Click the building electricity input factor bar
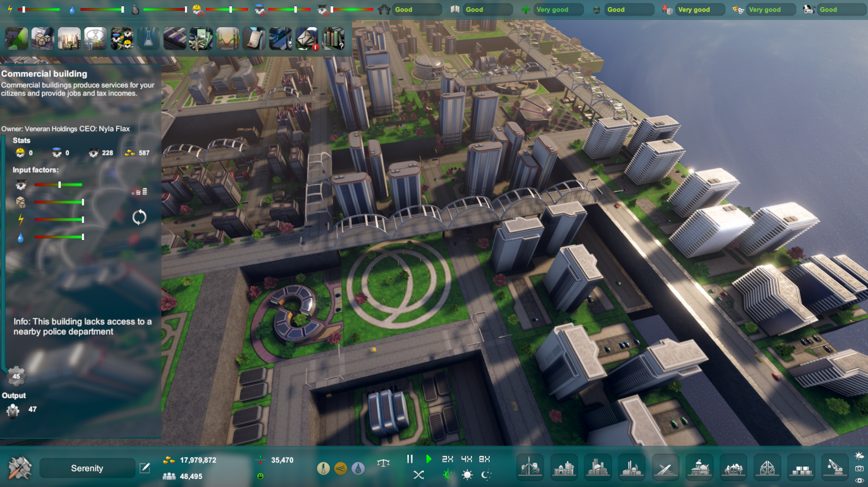Screen dimensions: 868x487 (x=59, y=219)
